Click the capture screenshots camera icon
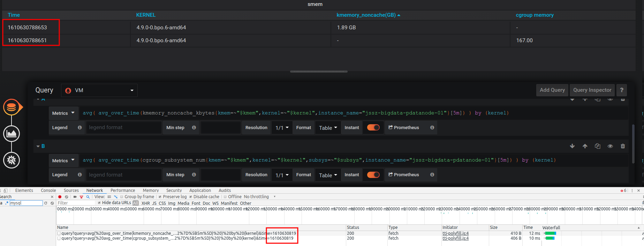This screenshot has height=246, width=644. 75,197
